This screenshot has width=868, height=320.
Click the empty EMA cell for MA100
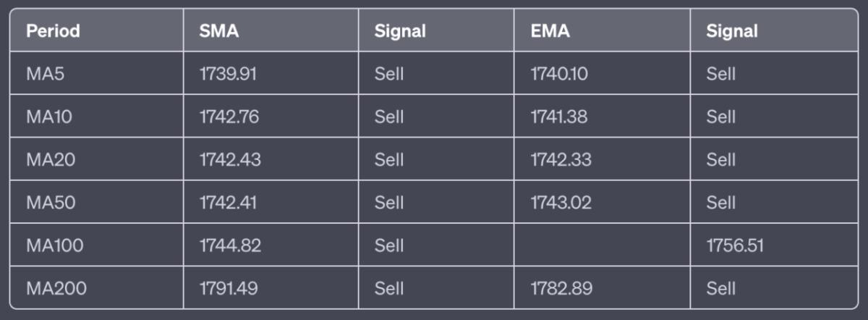602,245
